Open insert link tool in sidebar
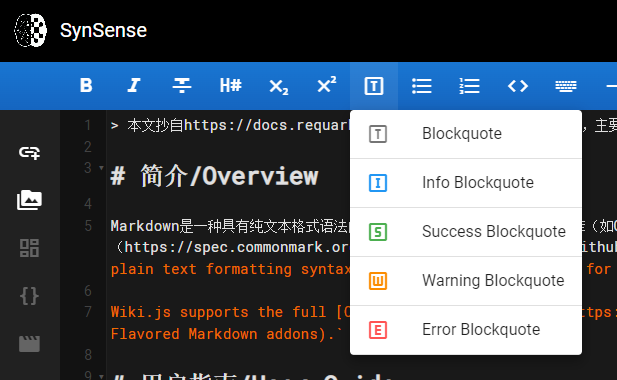The width and height of the screenshot is (617, 380). point(30,153)
